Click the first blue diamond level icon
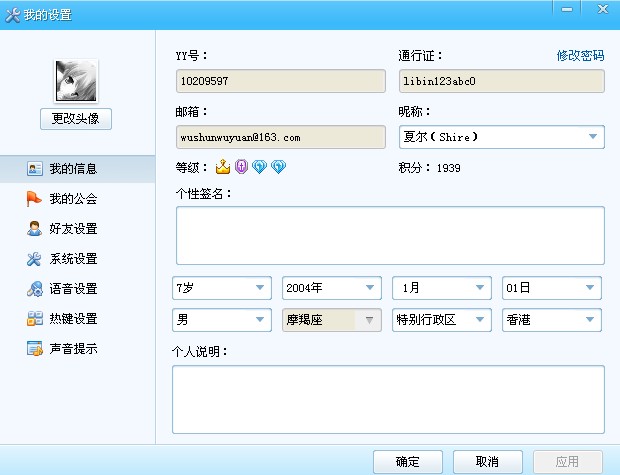The width and height of the screenshot is (620, 475). pos(260,167)
